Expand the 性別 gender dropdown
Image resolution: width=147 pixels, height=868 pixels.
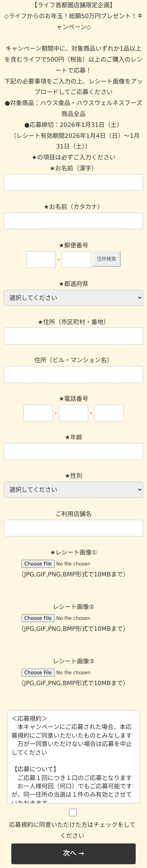[73, 490]
